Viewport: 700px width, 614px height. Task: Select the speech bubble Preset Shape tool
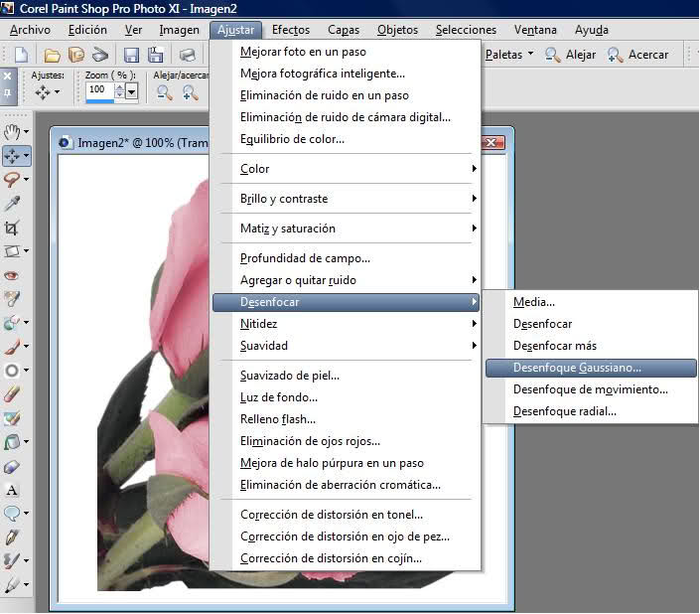12,513
